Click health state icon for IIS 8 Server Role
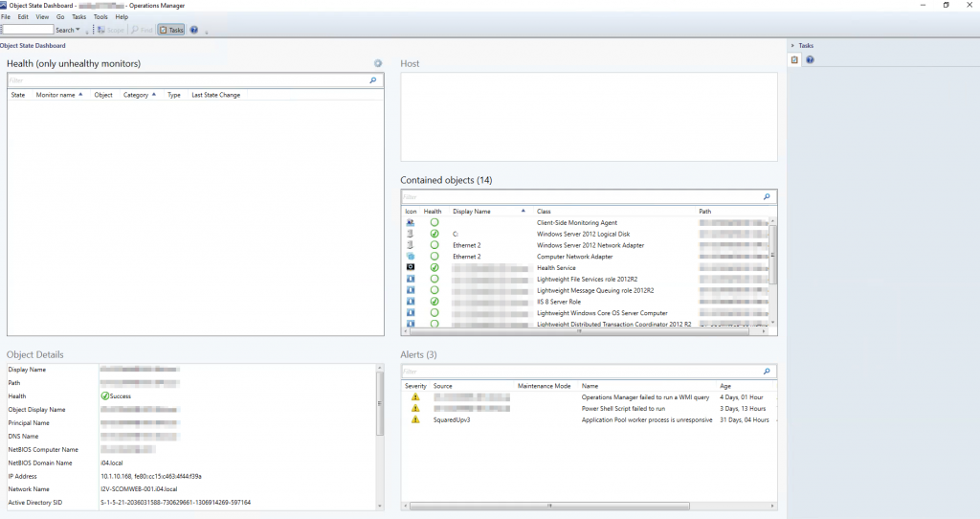980x519 pixels. [x=434, y=302]
